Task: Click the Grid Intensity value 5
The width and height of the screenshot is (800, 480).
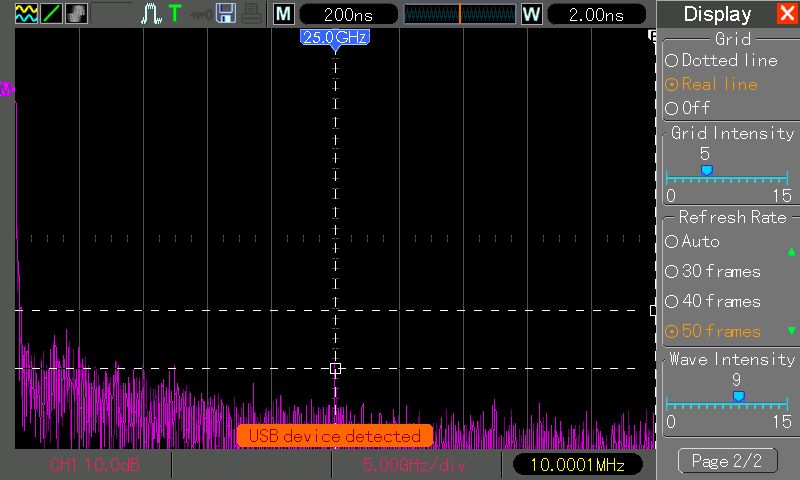Action: 705,154
